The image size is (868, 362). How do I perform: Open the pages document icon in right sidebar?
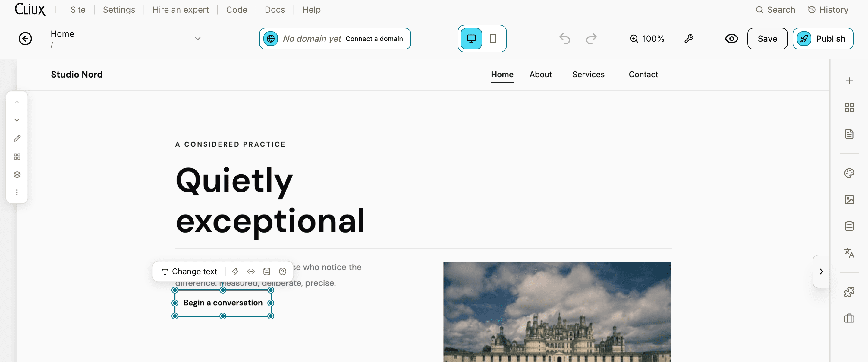(849, 134)
